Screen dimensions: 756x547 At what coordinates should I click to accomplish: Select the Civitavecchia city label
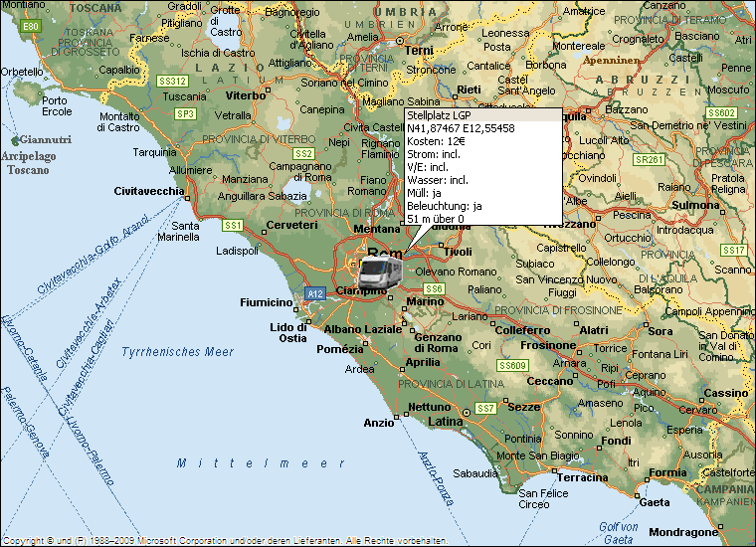(149, 190)
